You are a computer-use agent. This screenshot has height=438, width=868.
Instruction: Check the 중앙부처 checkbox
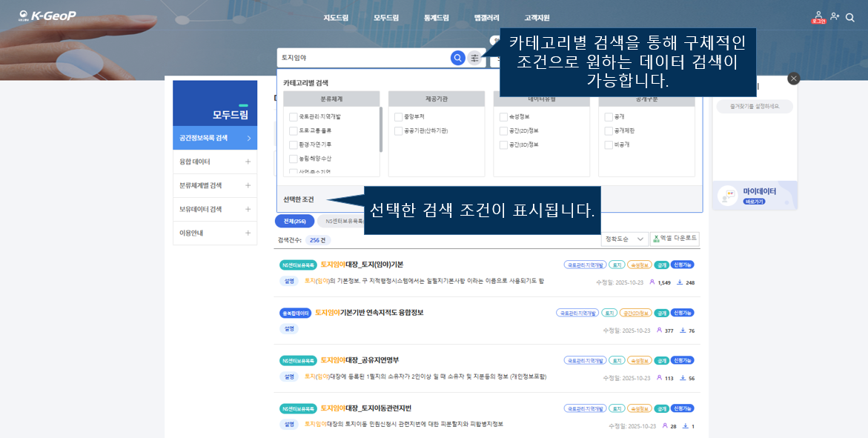tap(398, 117)
